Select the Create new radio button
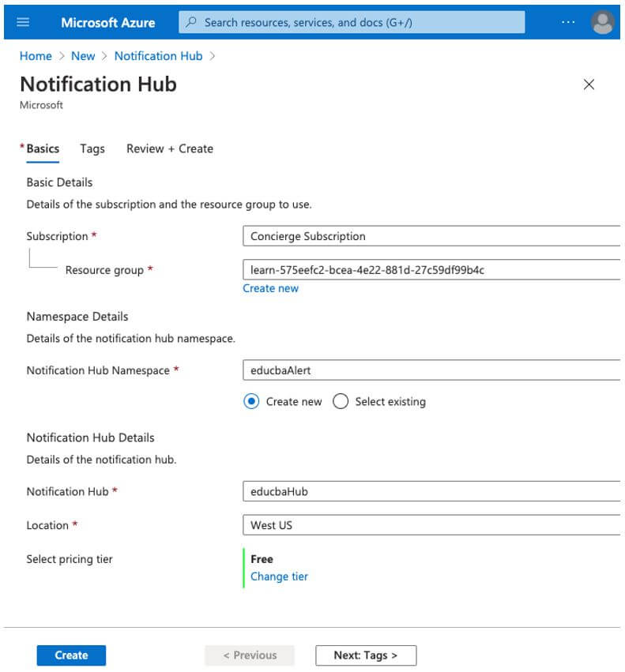This screenshot has height=672, width=625. (x=251, y=401)
